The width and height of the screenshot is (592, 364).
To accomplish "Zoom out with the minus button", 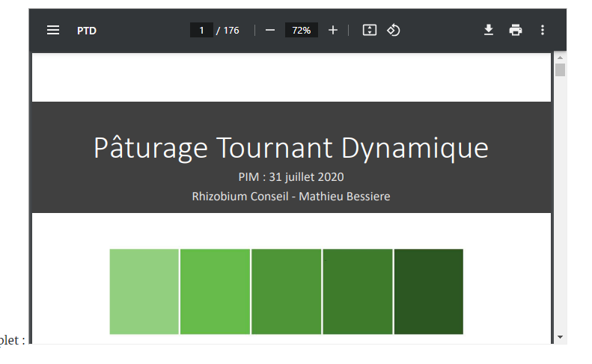I will pyautogui.click(x=270, y=30).
